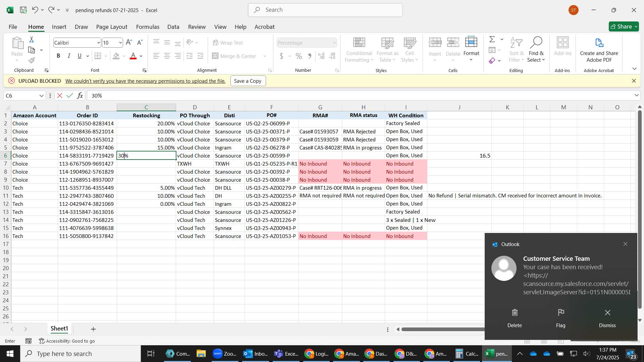
Task: Toggle Middle Align
Action: coord(167,42)
